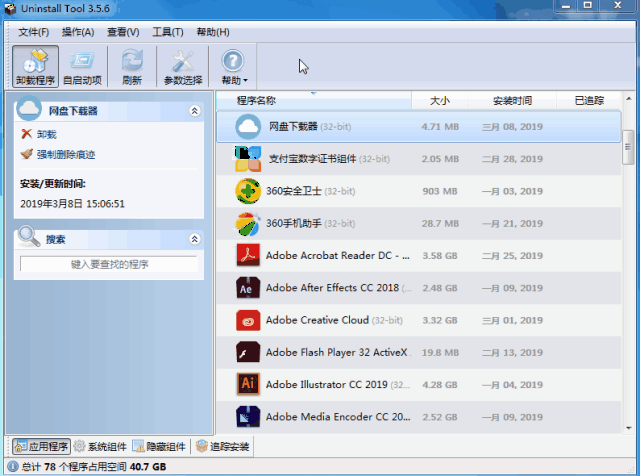Click the Adobe After Effects CC 2018 icon
Viewport: 640px width, 476px height.
[248, 288]
